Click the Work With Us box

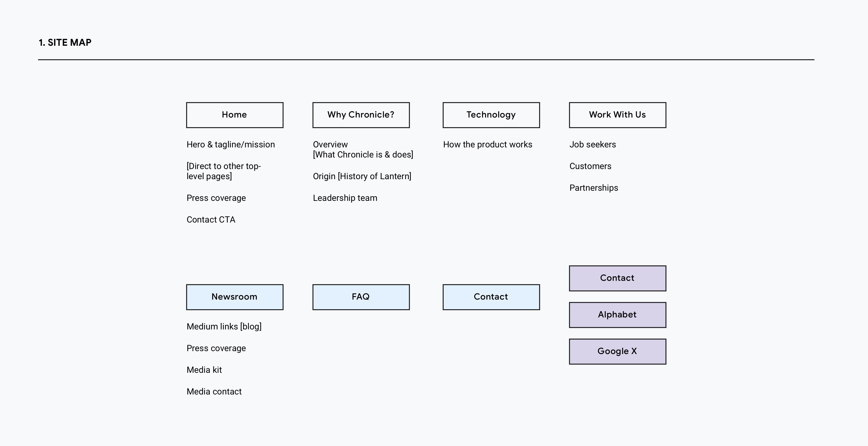(617, 115)
